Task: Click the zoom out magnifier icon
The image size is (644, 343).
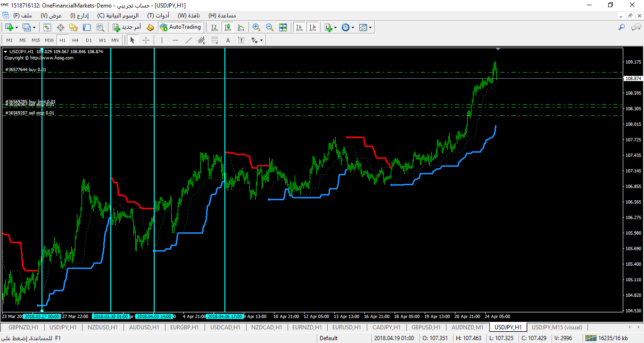Action: (269, 27)
